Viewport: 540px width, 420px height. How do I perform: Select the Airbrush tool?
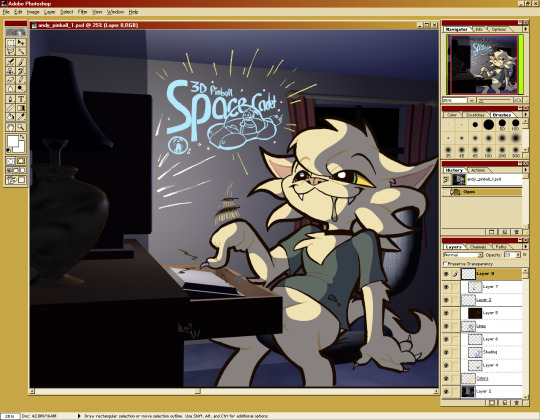11,62
